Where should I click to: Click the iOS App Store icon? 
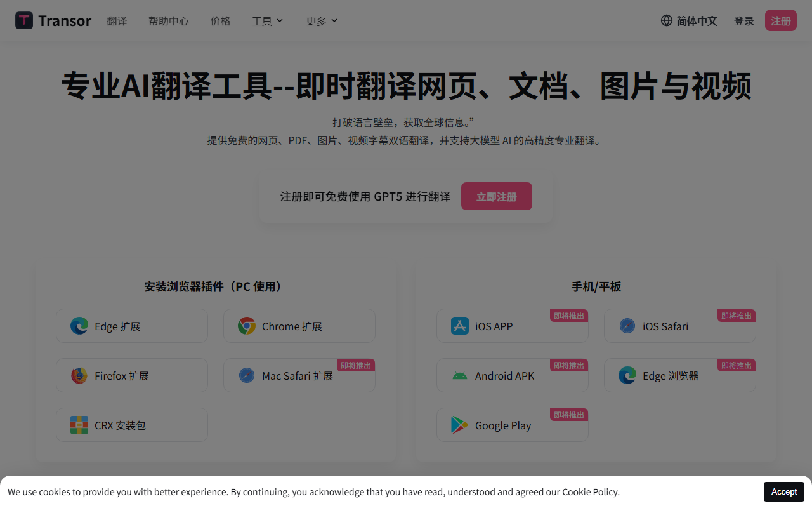(x=460, y=326)
